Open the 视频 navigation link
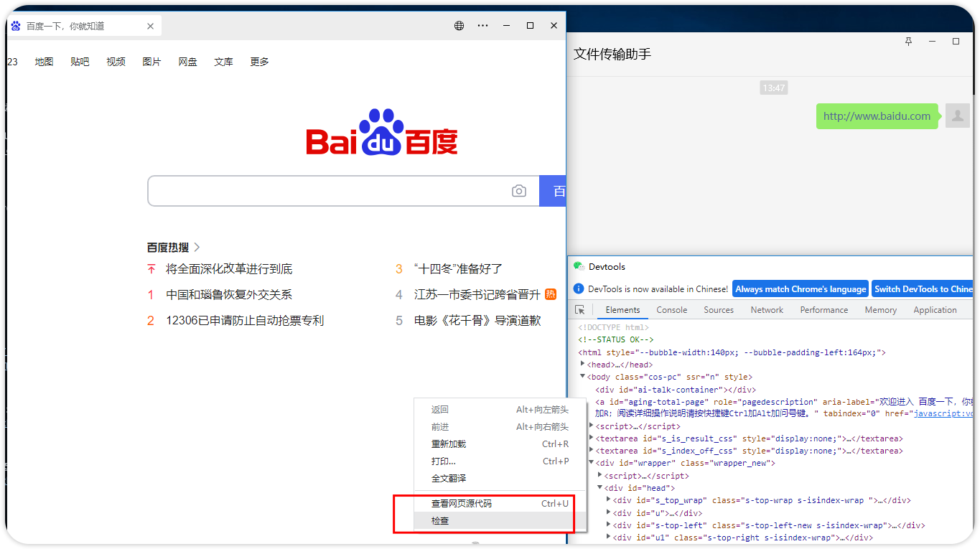Image resolution: width=980 pixels, height=549 pixels. [x=116, y=62]
